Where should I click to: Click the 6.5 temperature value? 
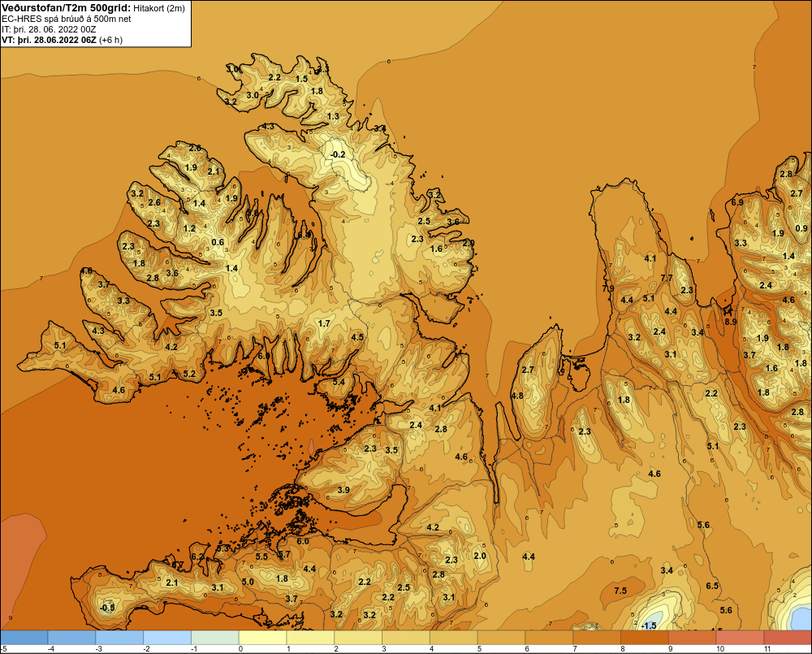[x=712, y=586]
